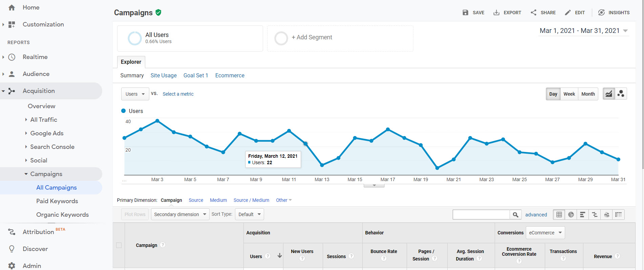Open the Share report option
The height and width of the screenshot is (270, 644).
pyautogui.click(x=543, y=13)
